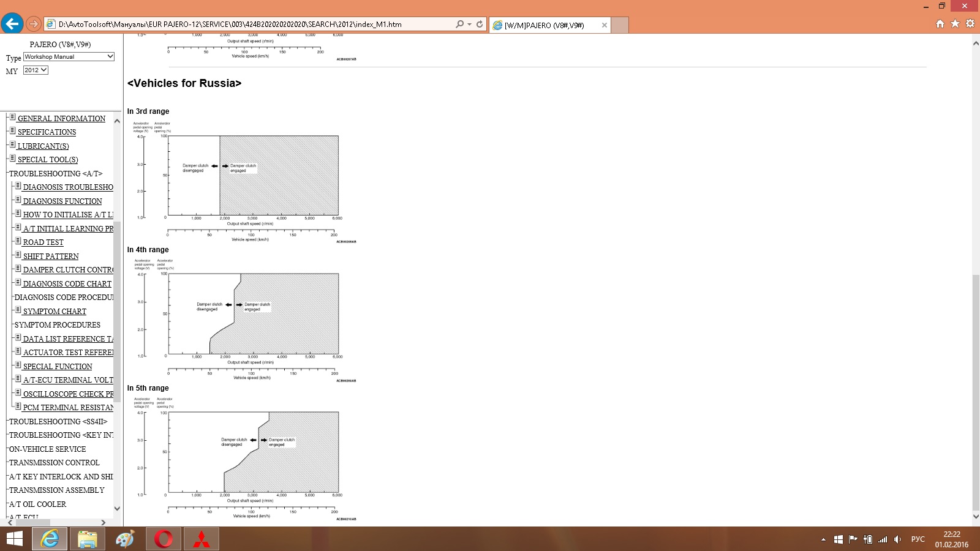Select TROUBLESHOOTING <SS4II> tree item

[x=58, y=422]
